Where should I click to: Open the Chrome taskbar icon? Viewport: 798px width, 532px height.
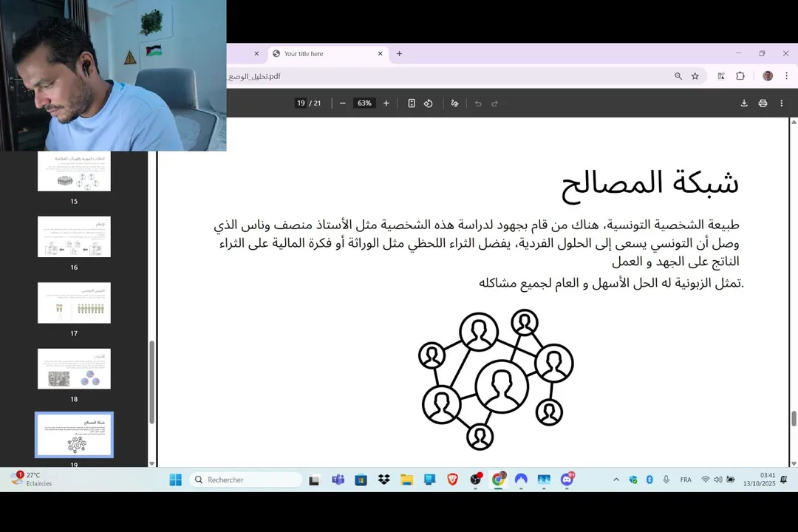pos(498,480)
